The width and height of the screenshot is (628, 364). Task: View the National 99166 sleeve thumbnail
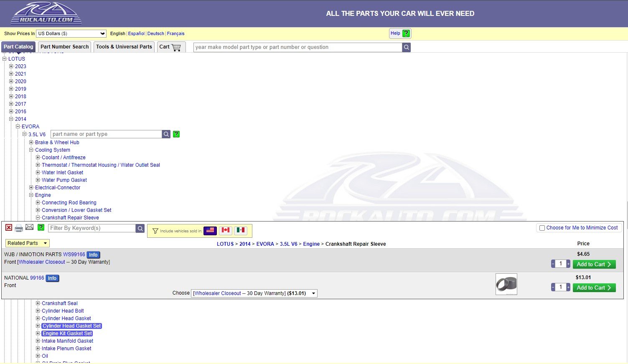(506, 284)
